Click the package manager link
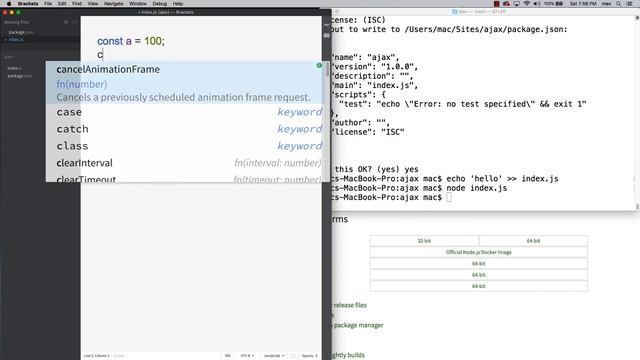 358,325
